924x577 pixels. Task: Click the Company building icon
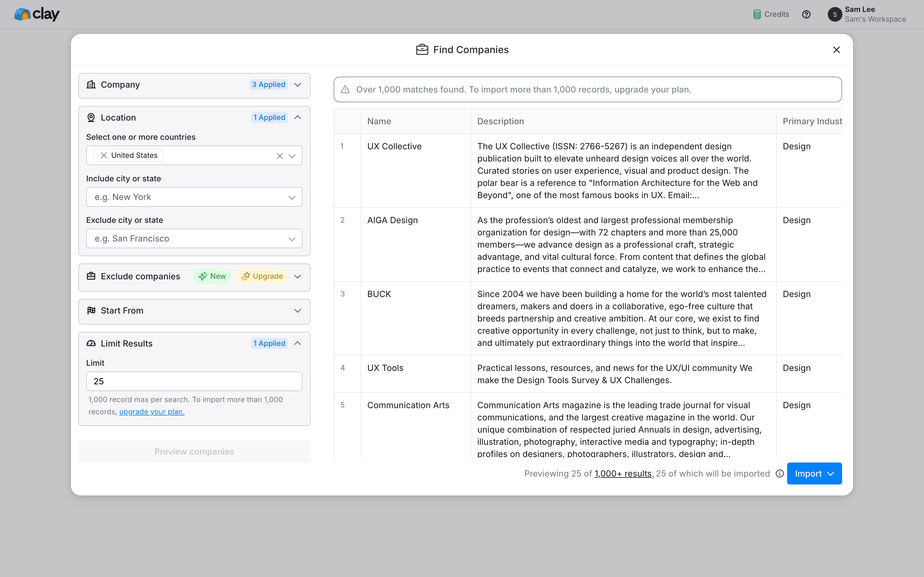pyautogui.click(x=91, y=85)
